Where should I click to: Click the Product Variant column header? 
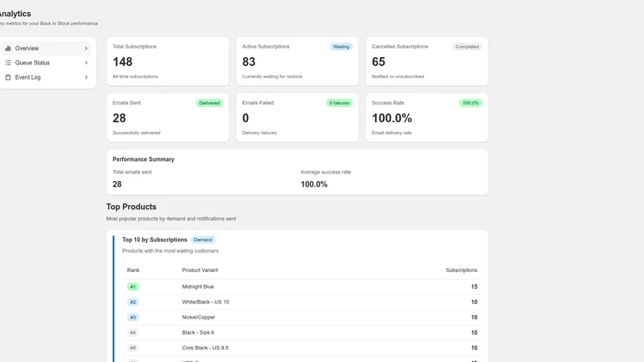(x=200, y=270)
